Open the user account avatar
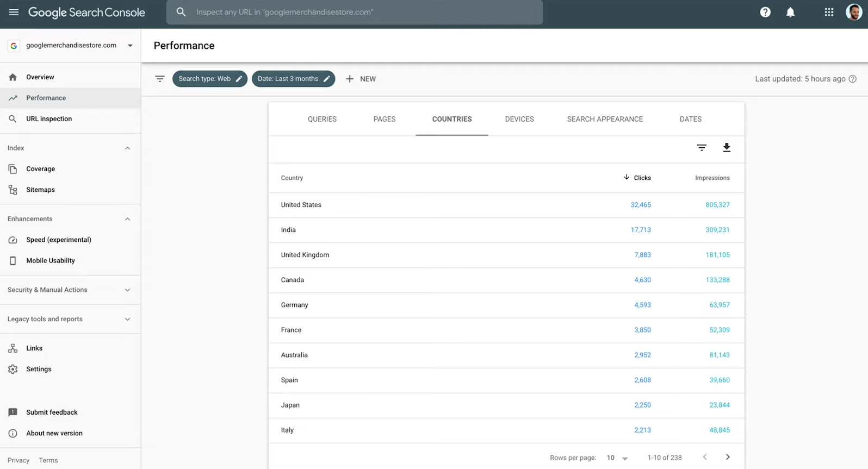This screenshot has height=469, width=868. [854, 12]
